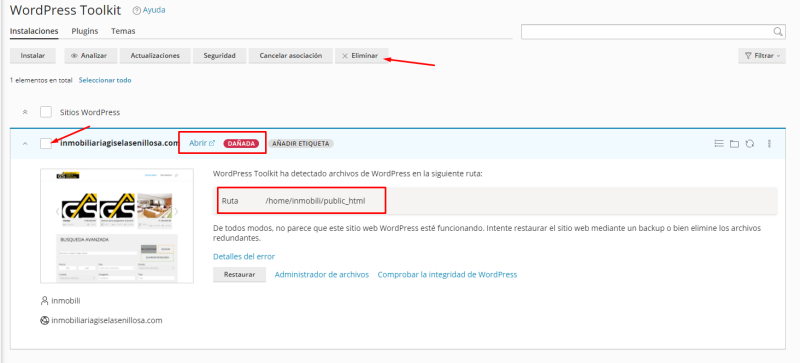Click the Abrir site link
The width and height of the screenshot is (800, 363).
coord(202,143)
